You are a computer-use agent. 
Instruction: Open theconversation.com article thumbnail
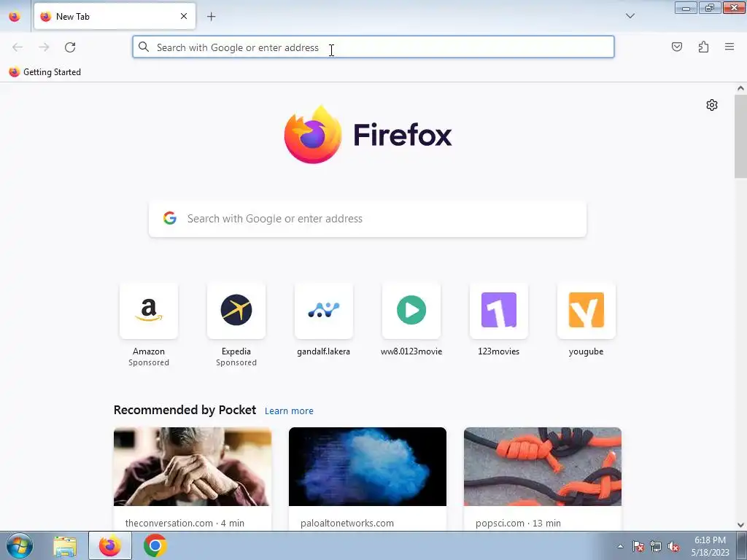coord(193,466)
